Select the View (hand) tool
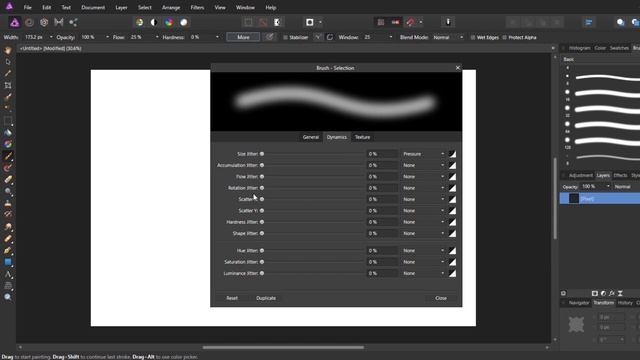The height and width of the screenshot is (360, 640). tap(8, 50)
